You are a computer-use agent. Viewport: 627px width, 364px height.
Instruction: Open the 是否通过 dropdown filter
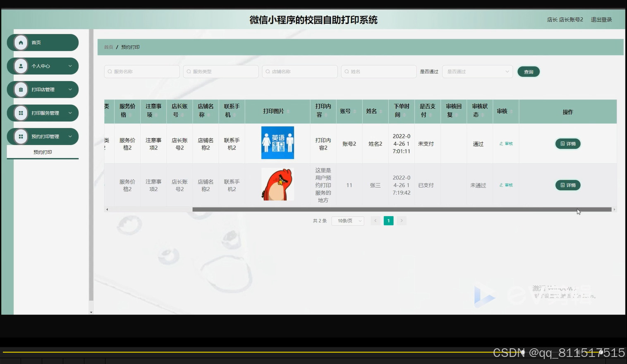(477, 71)
